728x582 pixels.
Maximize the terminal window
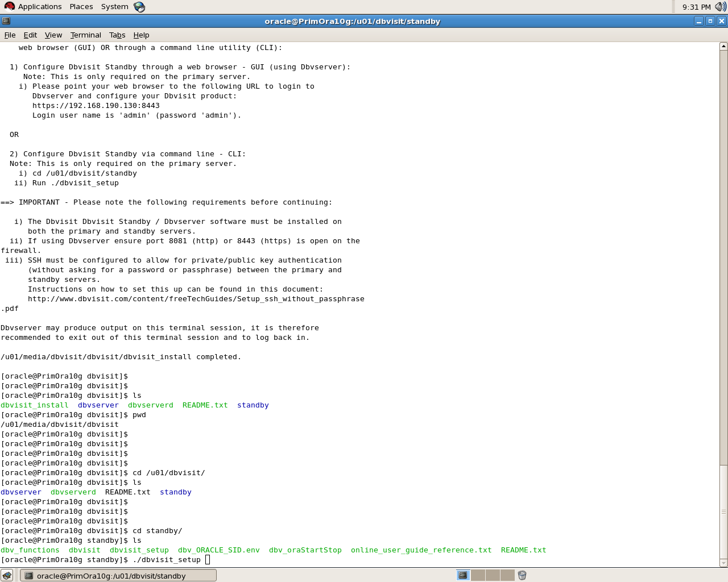tap(710, 21)
